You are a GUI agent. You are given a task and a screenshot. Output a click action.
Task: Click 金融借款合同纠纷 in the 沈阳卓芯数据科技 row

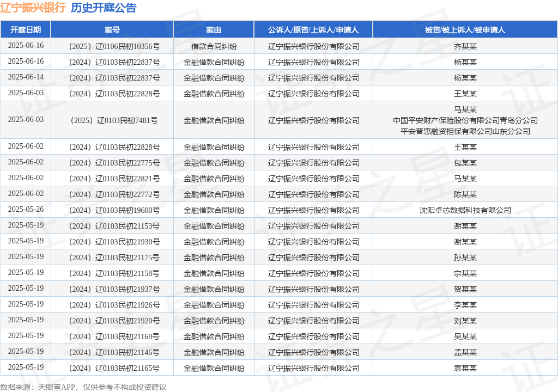(x=214, y=210)
